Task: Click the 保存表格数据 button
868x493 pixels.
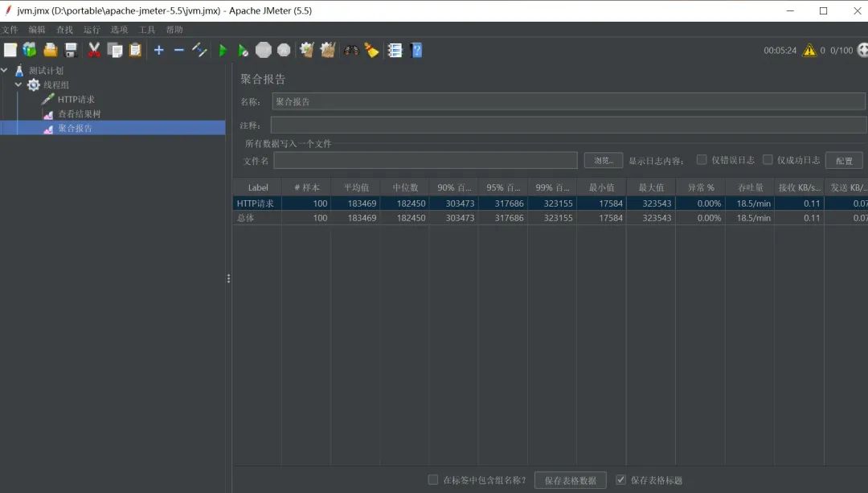Action: coord(571,479)
